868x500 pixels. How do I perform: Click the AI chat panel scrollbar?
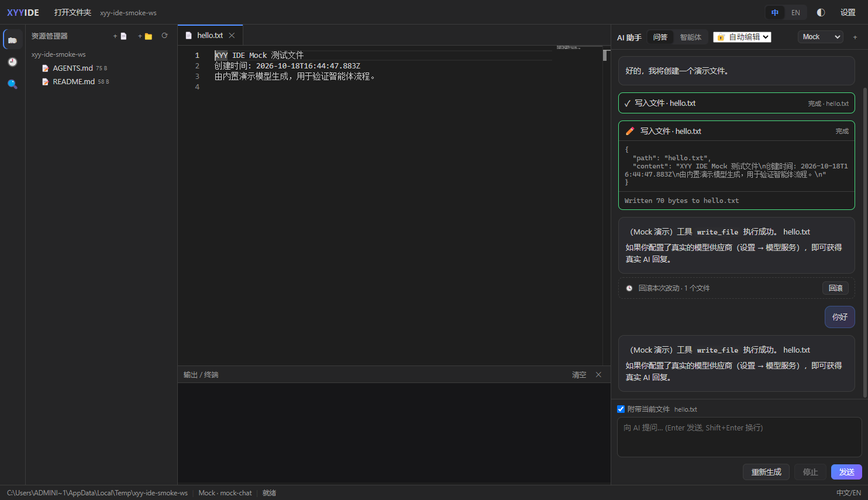865,243
